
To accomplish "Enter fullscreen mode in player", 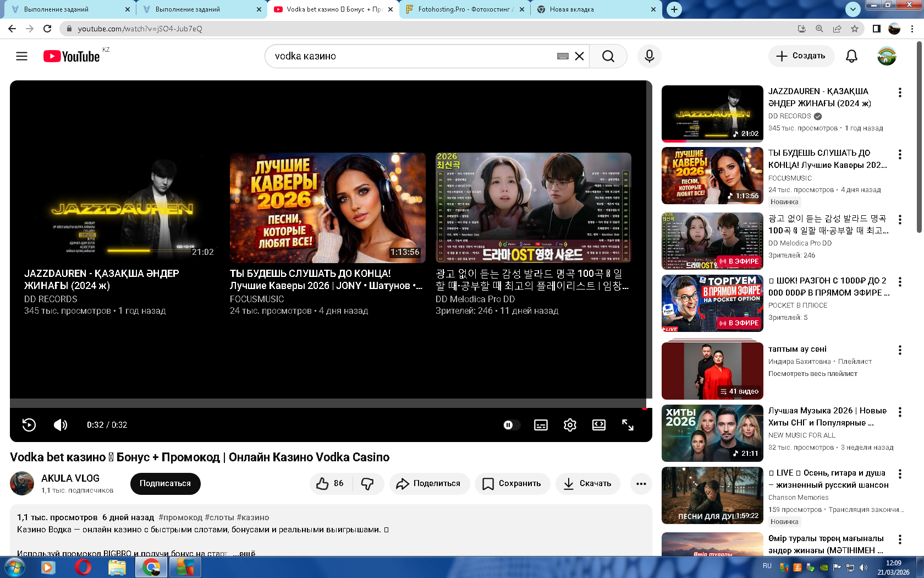I will coord(628,425).
